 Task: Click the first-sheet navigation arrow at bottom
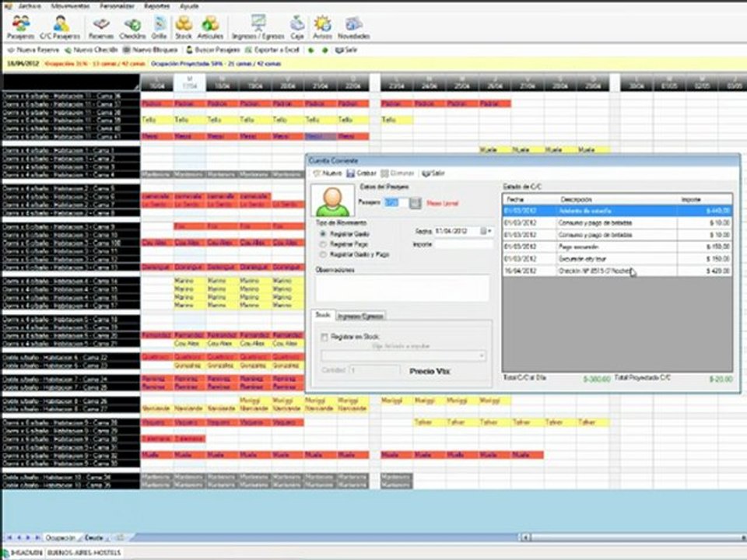tap(9, 537)
